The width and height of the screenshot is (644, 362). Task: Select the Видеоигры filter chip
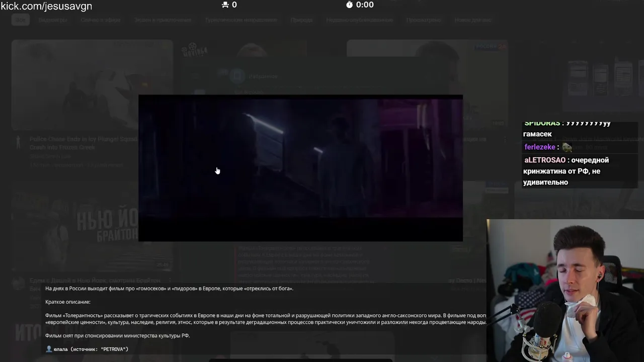tap(53, 20)
